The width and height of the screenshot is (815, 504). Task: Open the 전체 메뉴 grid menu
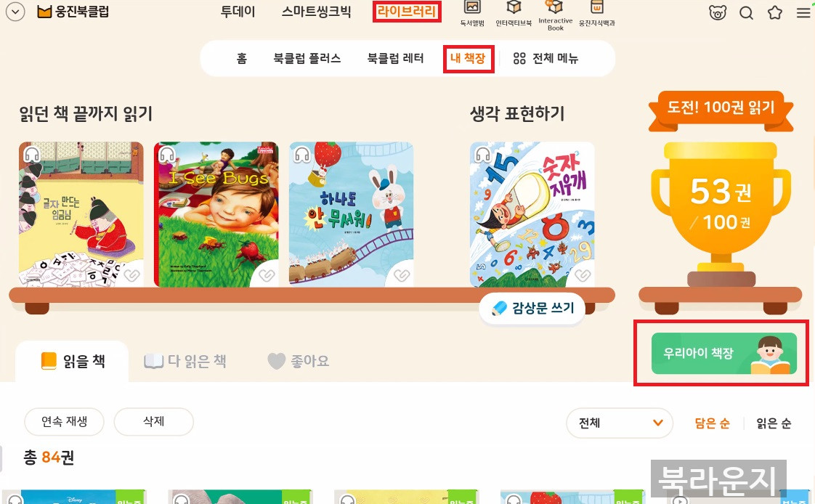click(546, 58)
